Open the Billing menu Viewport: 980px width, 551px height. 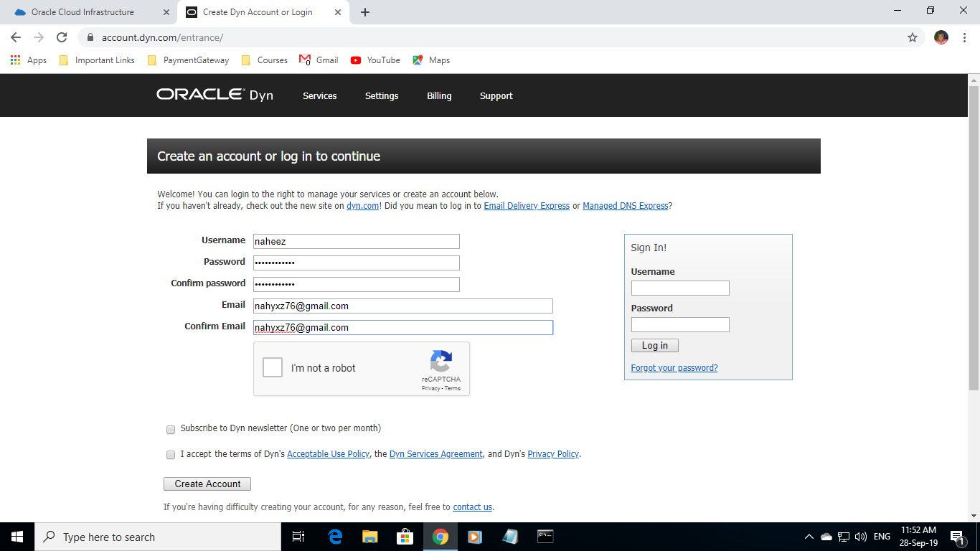[439, 95]
